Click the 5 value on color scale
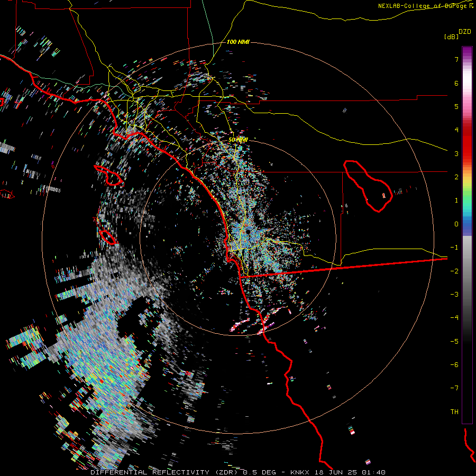The height and width of the screenshot is (476, 476). [456, 106]
